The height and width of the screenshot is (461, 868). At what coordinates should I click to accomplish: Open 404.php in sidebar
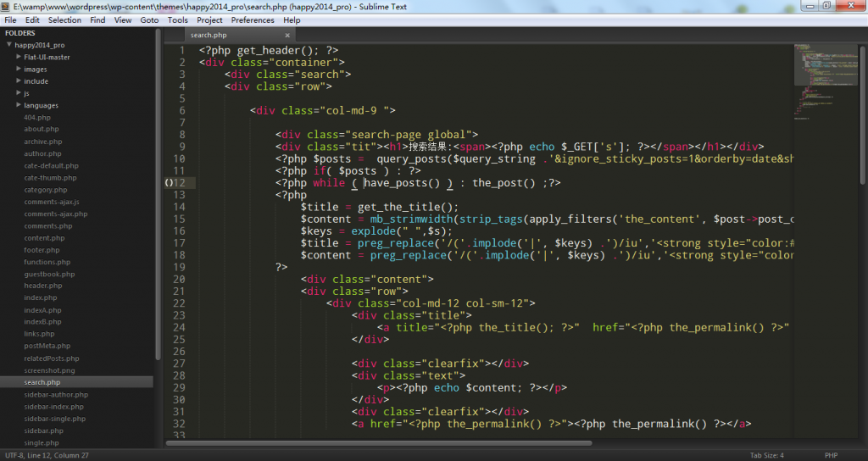(x=37, y=117)
